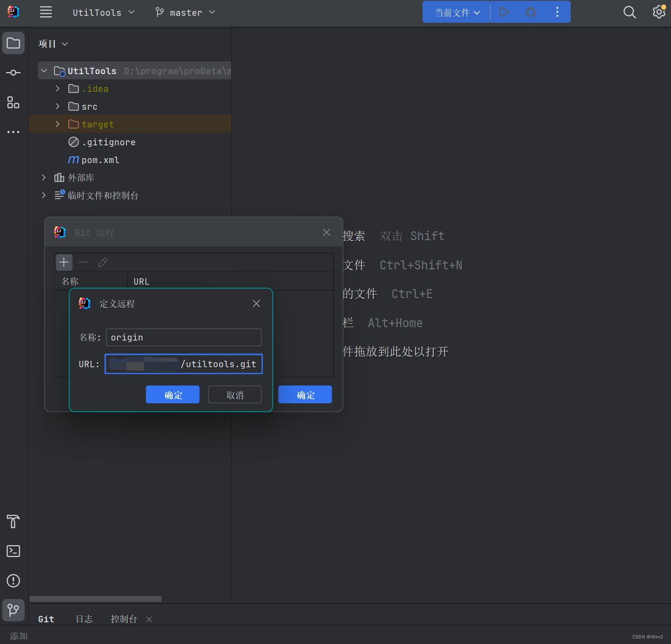Expand Scratches and Consoles node
This screenshot has width=671, height=644.
(44, 195)
